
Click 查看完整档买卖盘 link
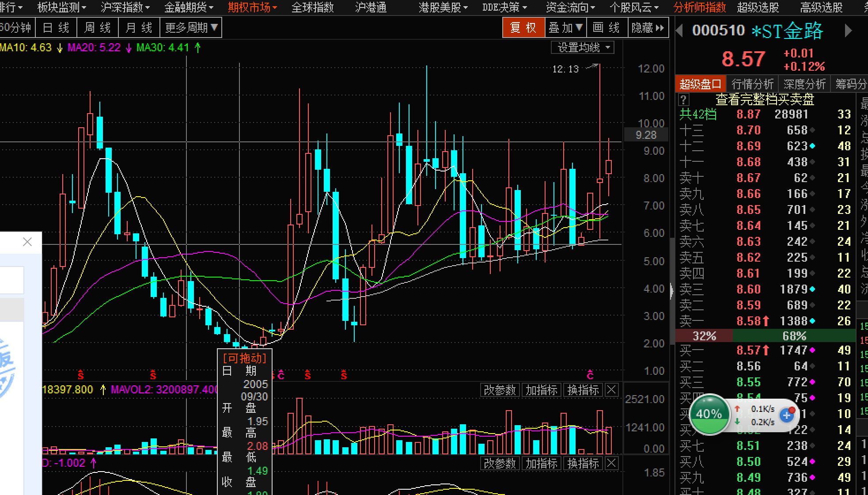coord(765,99)
